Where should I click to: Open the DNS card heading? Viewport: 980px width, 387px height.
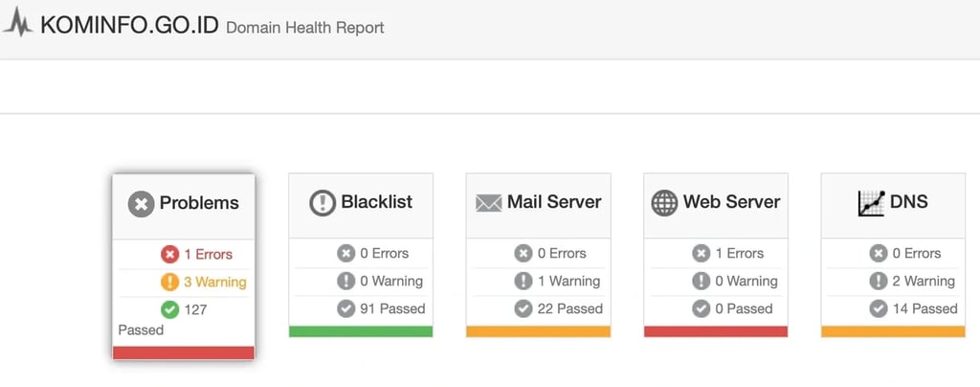pyautogui.click(x=909, y=202)
